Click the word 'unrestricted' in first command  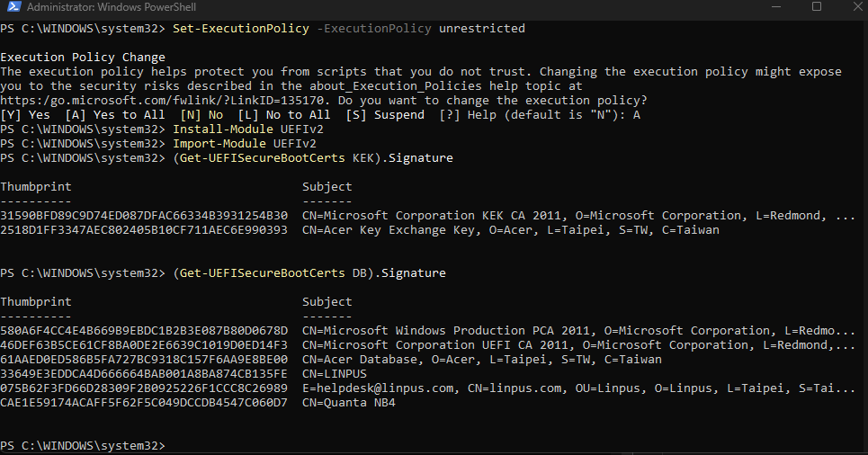click(x=482, y=28)
